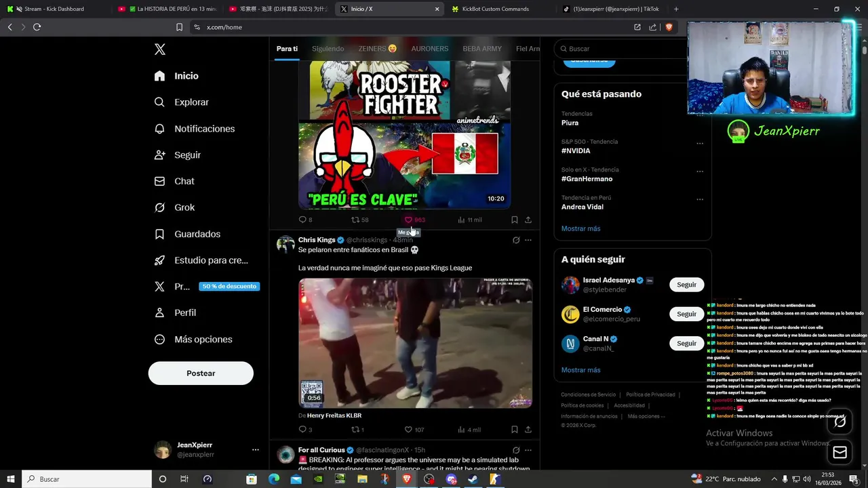The height and width of the screenshot is (488, 868).
Task: Like the Chris Kings post with 107 likes
Action: click(x=414, y=430)
